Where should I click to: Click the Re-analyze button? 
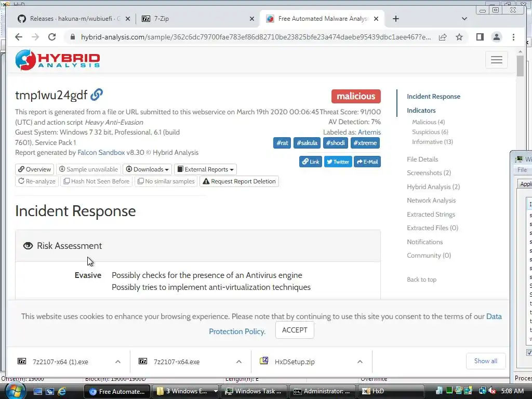(x=37, y=181)
